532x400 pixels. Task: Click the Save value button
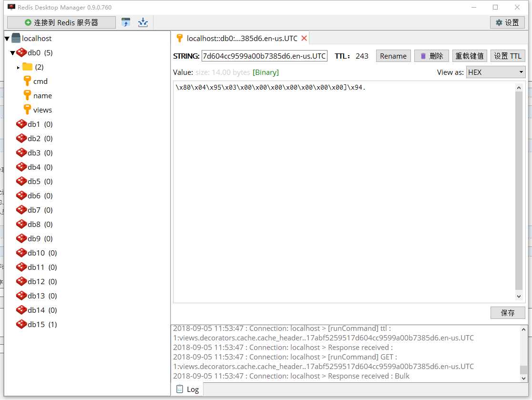tap(508, 313)
